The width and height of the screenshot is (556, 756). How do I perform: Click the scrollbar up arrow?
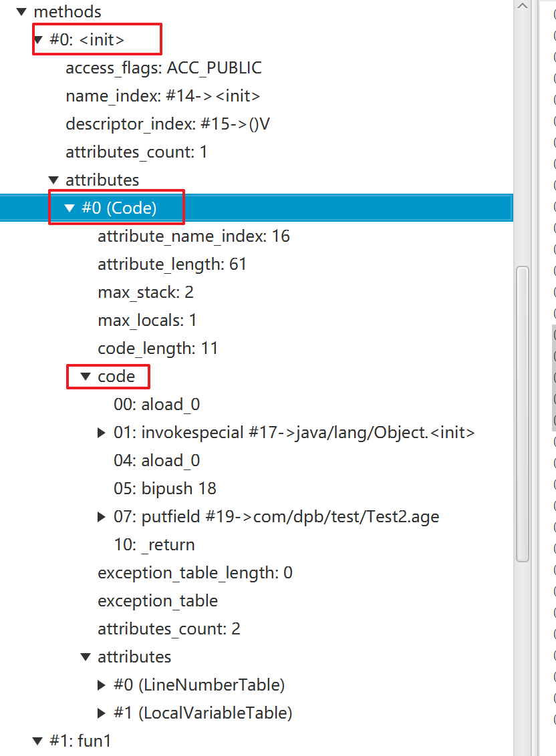point(522,6)
